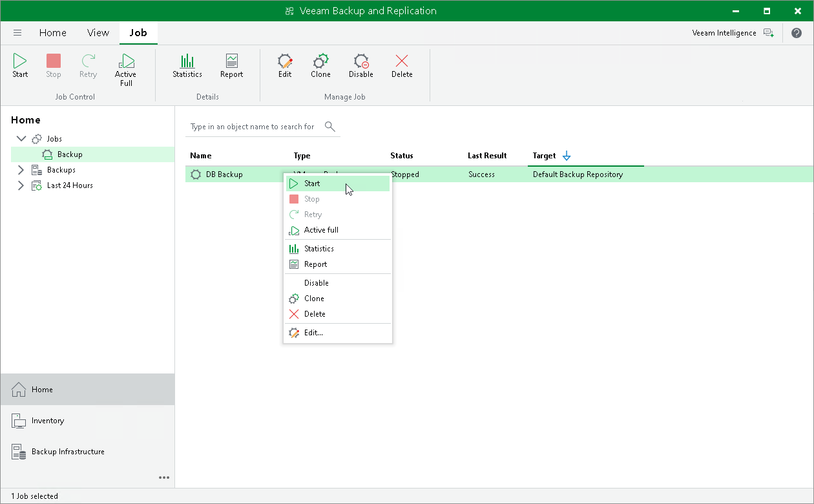The width and height of the screenshot is (814, 504).
Task: Open job Statistics from the Details toolbar
Action: [x=187, y=65]
